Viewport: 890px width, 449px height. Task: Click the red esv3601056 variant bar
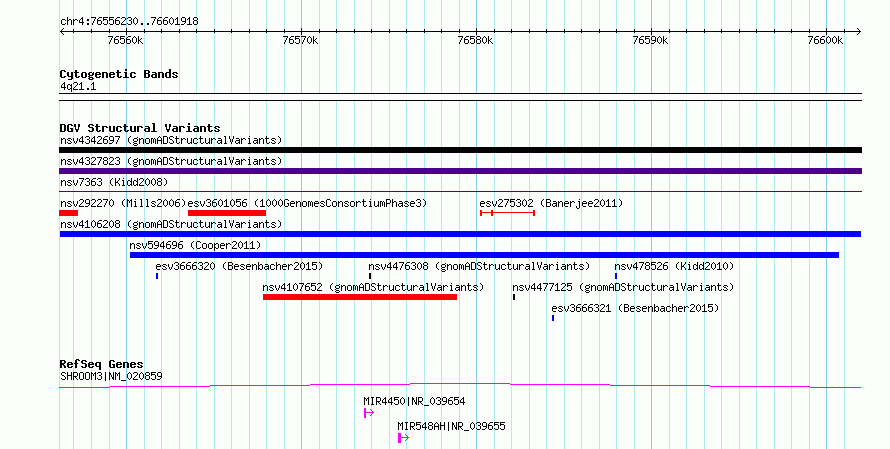(x=227, y=213)
